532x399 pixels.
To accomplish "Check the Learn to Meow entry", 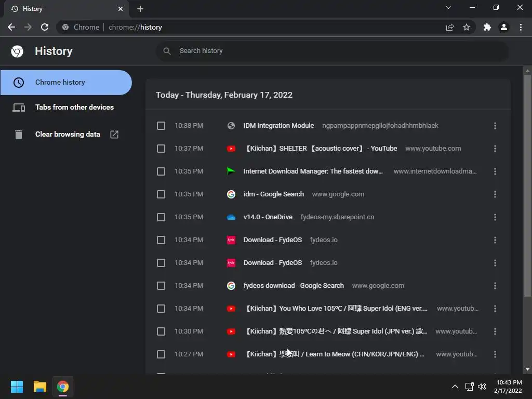I will 161,354.
